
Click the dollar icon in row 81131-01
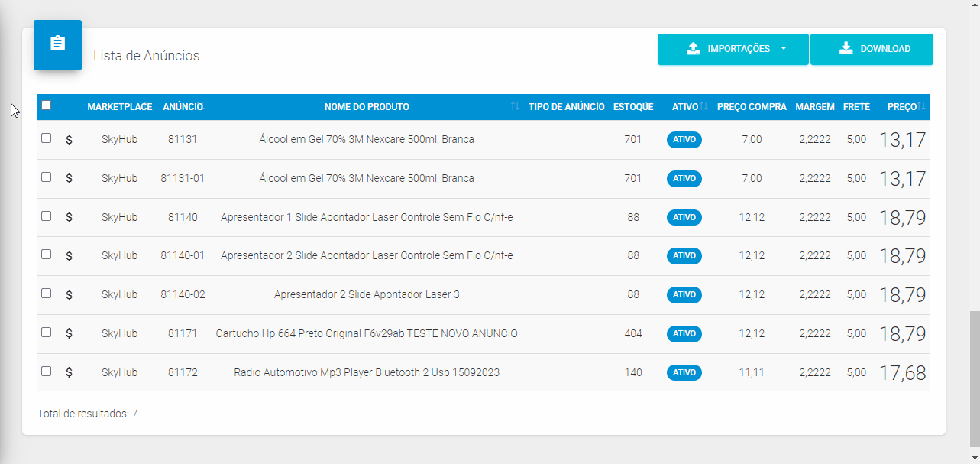69,178
